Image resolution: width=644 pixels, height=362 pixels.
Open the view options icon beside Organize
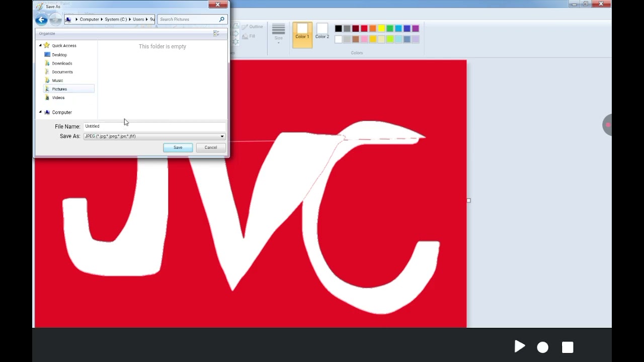click(216, 33)
